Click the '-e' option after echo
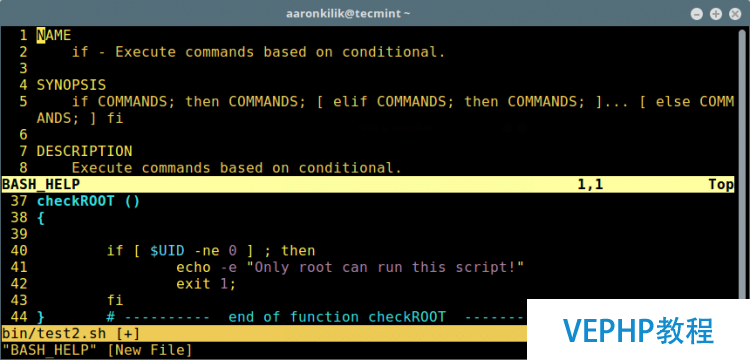The image size is (750, 360). click(228, 267)
